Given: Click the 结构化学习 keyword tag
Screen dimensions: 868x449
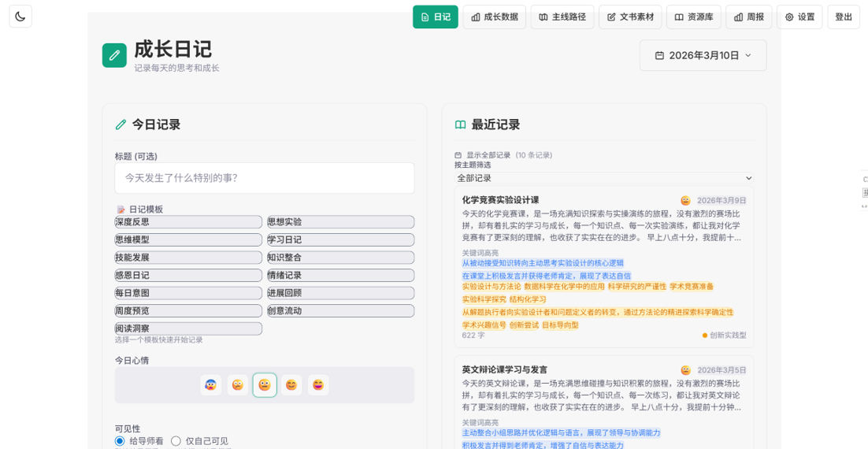Looking at the screenshot, I should coord(528,299).
